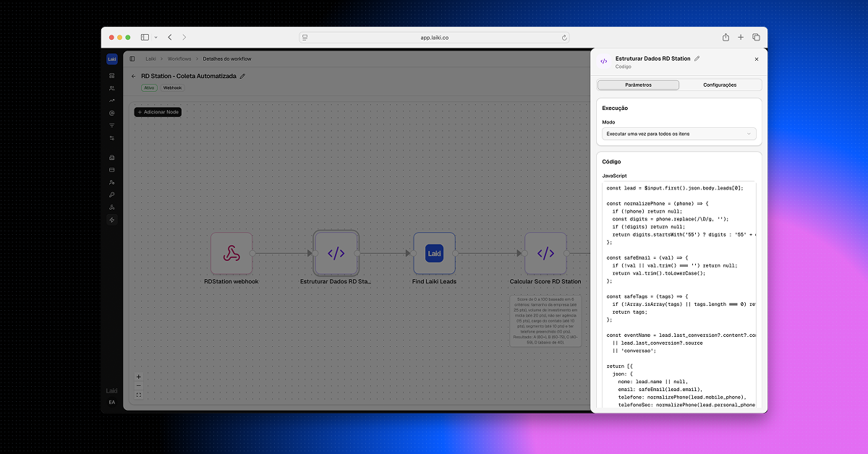Click the Código section heading
Image resolution: width=868 pixels, height=454 pixels.
[612, 162]
